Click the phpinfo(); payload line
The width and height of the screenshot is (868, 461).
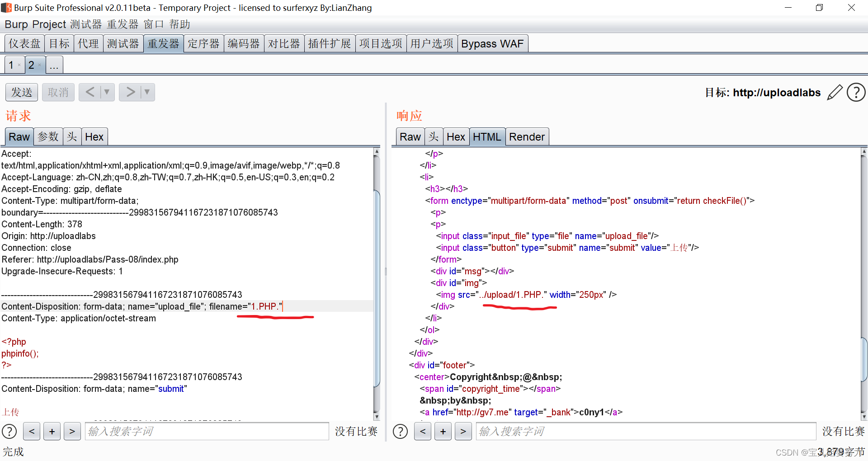[20, 353]
